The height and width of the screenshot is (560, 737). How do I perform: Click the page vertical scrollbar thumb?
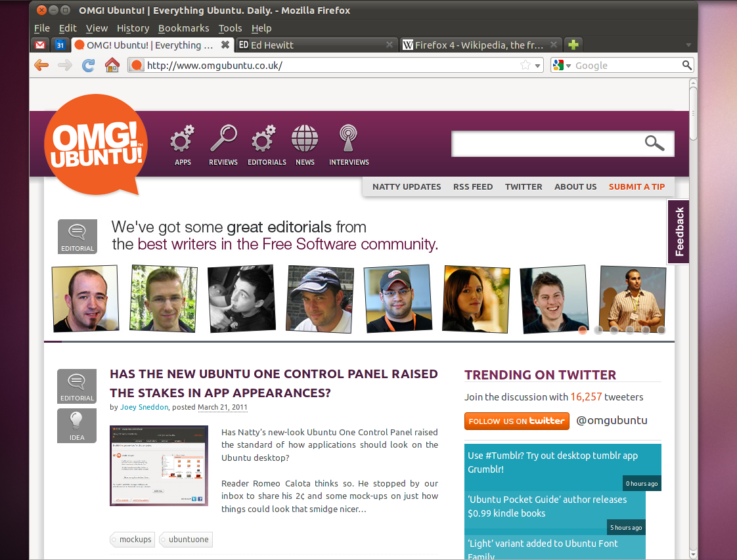click(x=693, y=112)
